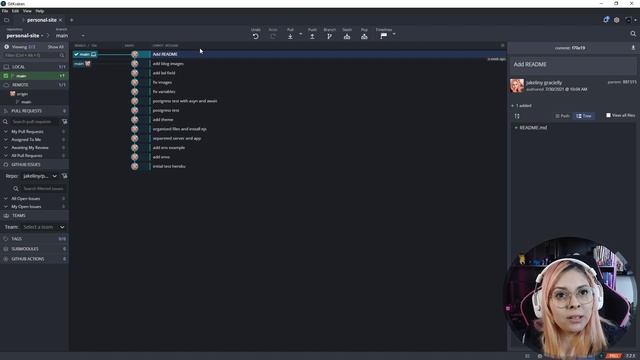Click the Stash toolbar icon
Image resolution: width=640 pixels, height=360 pixels.
tap(347, 36)
